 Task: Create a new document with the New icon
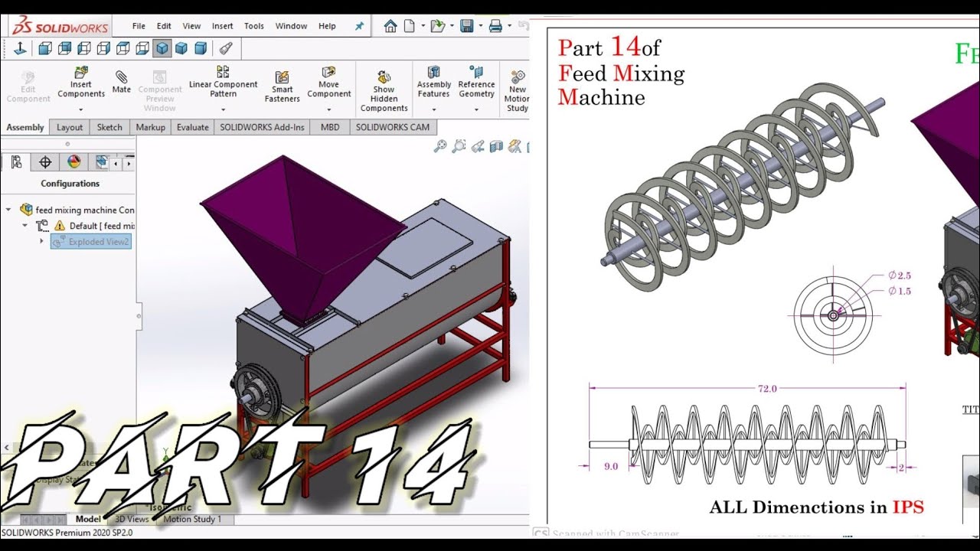pos(409,26)
